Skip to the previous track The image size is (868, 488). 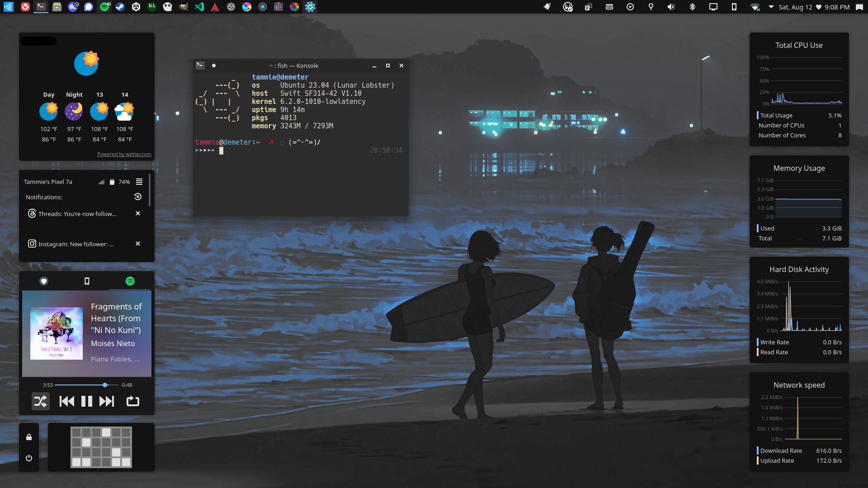[67, 401]
